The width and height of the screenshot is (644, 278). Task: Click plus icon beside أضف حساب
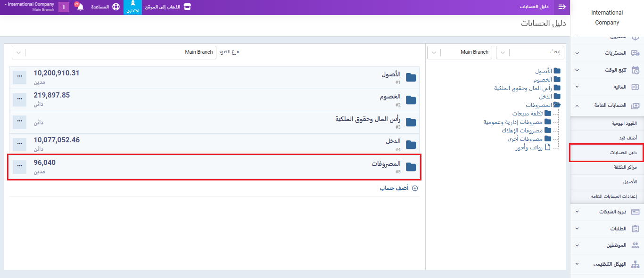415,188
